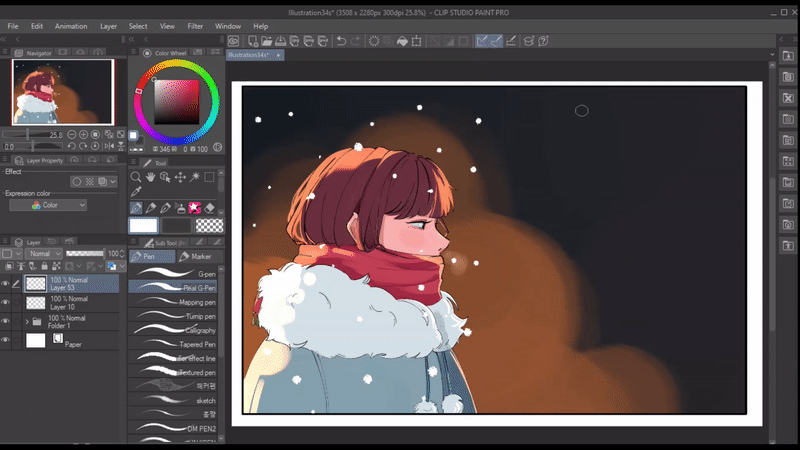800x450 pixels.
Task: Open the Filter menu
Action: tap(195, 26)
